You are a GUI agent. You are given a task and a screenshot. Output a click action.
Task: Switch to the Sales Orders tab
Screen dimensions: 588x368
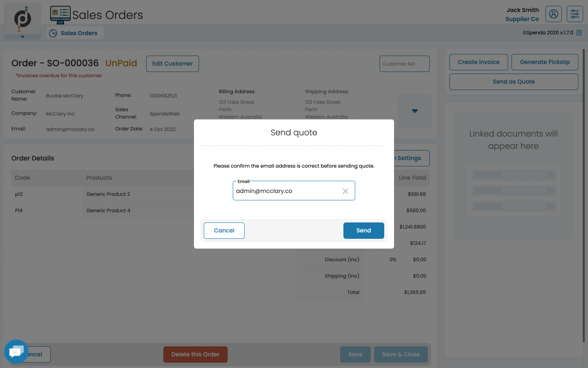coord(75,33)
